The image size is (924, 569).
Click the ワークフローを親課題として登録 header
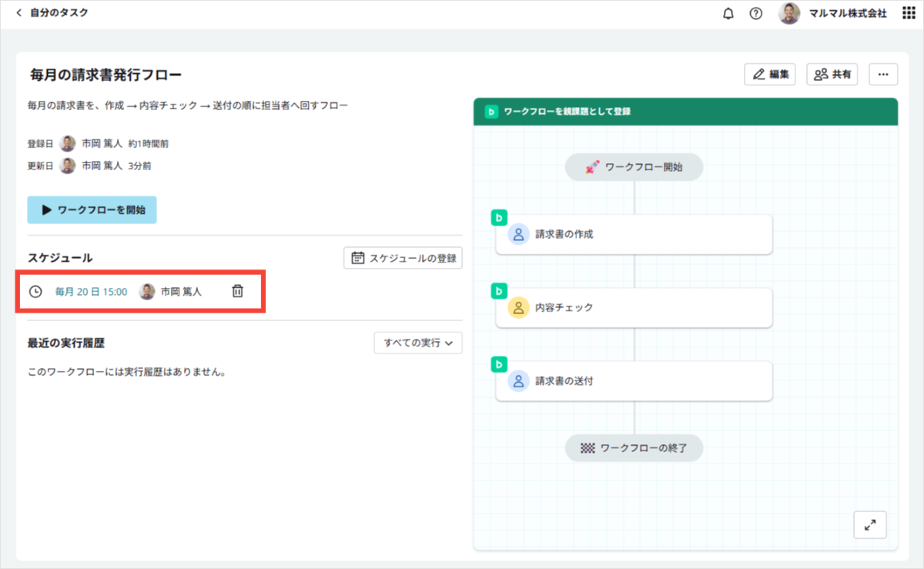pyautogui.click(x=685, y=112)
